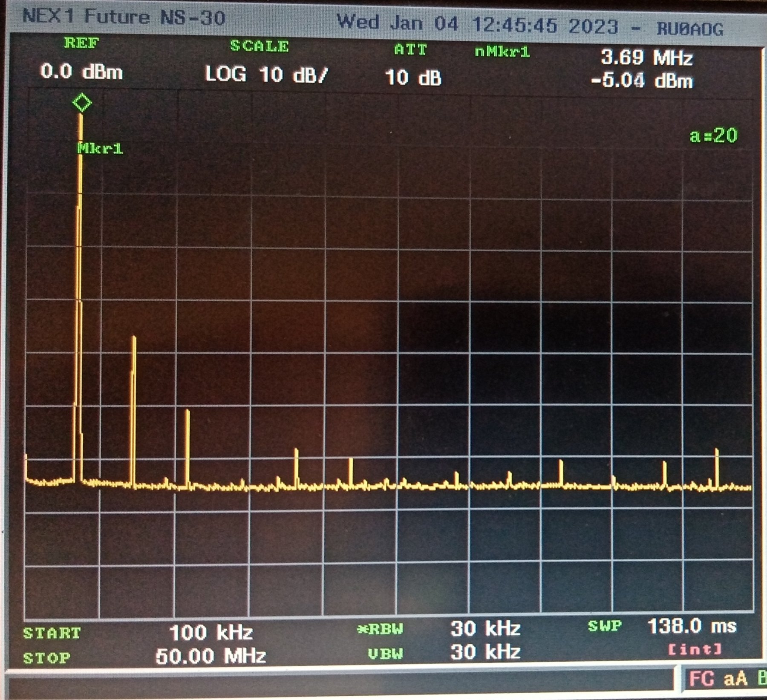This screenshot has width=767, height=700.
Task: Click the red [int] reference indicator
Action: [x=694, y=650]
